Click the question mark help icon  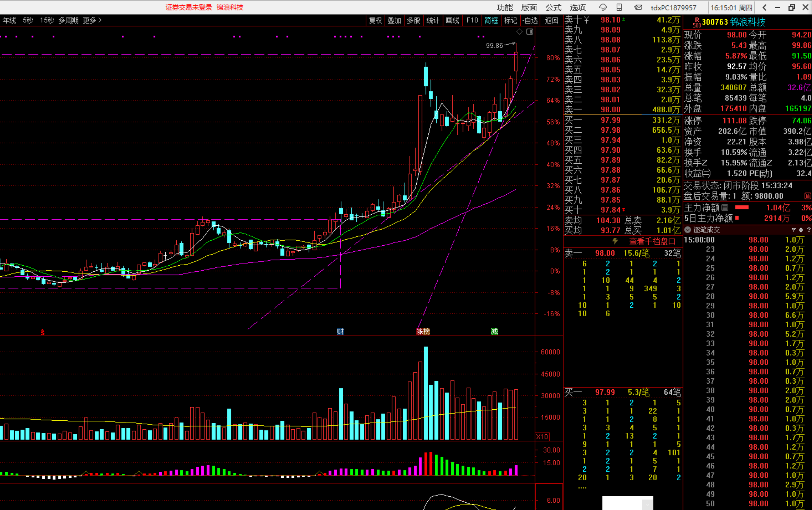[x=808, y=230]
